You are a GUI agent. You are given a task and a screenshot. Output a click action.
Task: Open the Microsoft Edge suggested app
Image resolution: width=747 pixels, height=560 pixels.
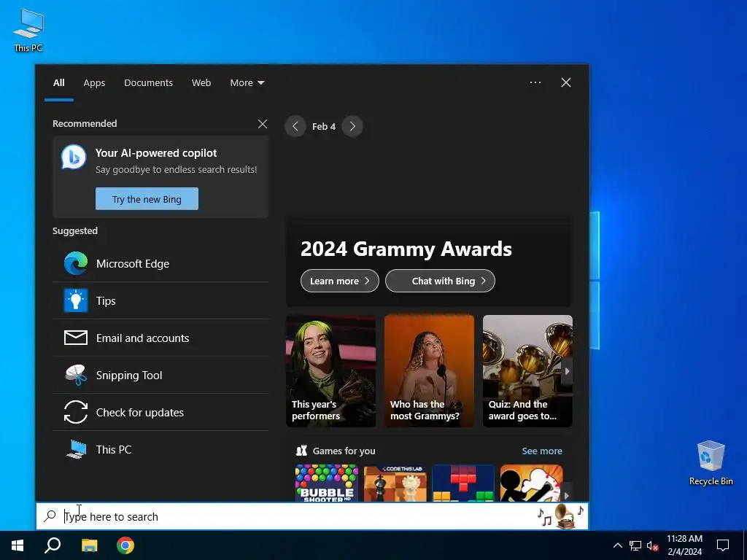tap(160, 263)
